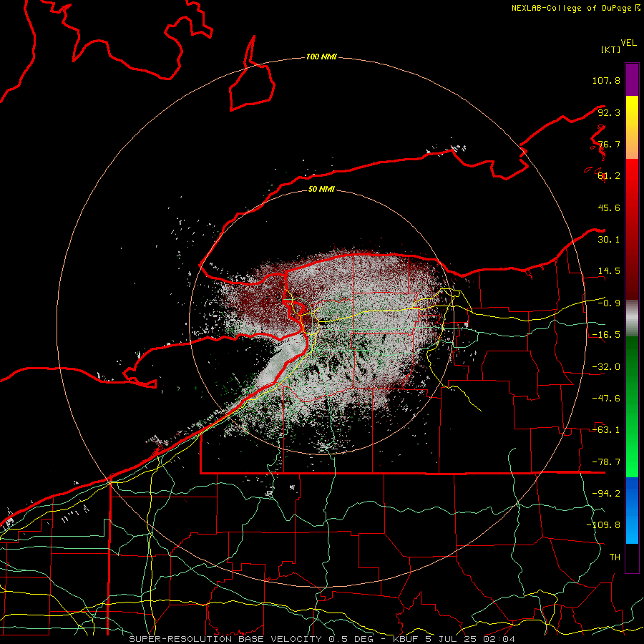Image resolution: width=644 pixels, height=644 pixels.
Task: Click the NEXLAB-College of DuPage credit text
Action: (x=575, y=8)
